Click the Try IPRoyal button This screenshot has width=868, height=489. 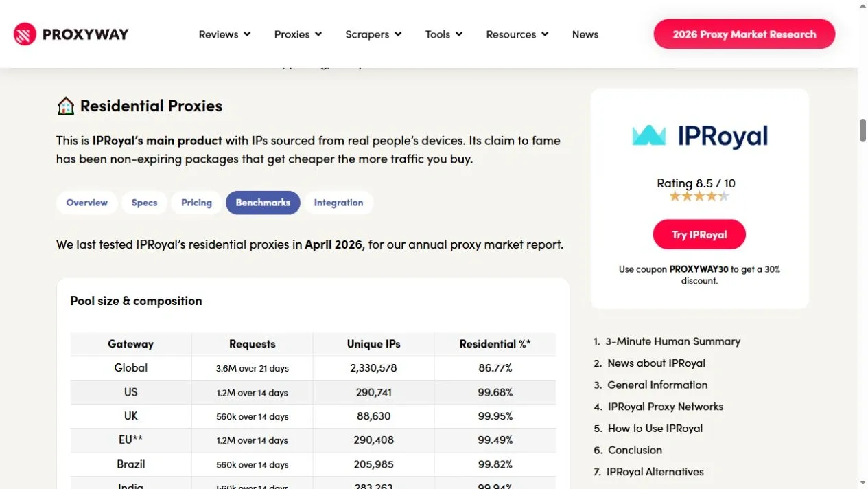click(x=699, y=234)
